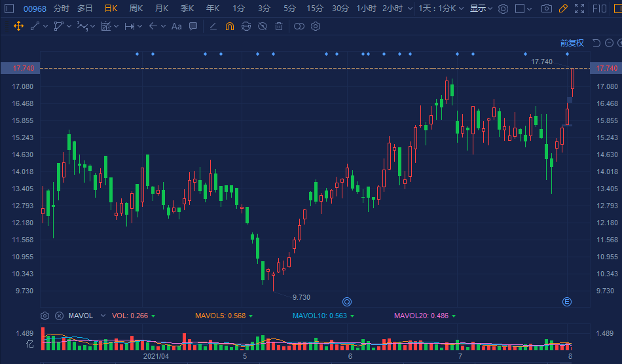Enter fullscreen chart view
This screenshot has width=622, height=364.
(x=579, y=9)
